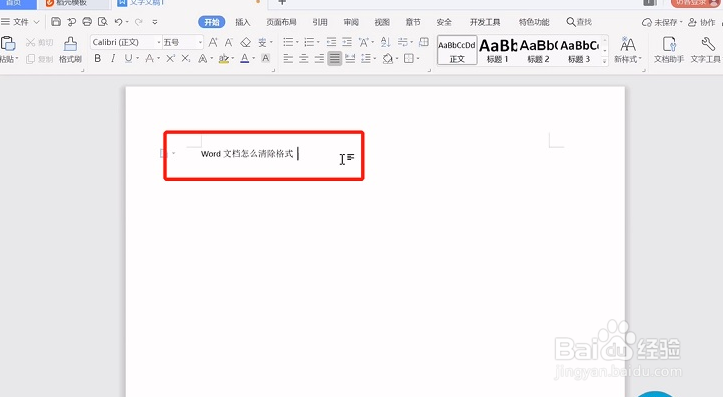Click the Distributed alignment icon
Viewport: 723px width, 397px height.
(x=350, y=59)
